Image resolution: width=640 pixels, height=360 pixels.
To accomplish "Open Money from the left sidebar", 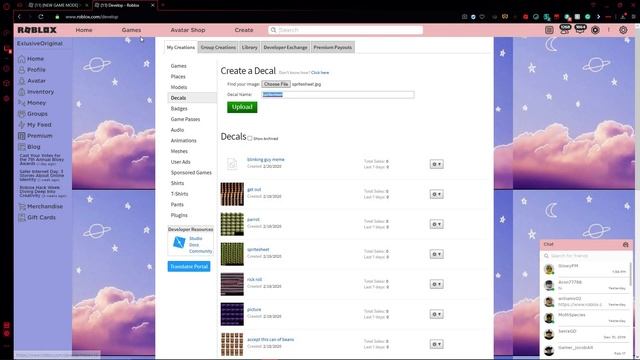I will pyautogui.click(x=32, y=103).
